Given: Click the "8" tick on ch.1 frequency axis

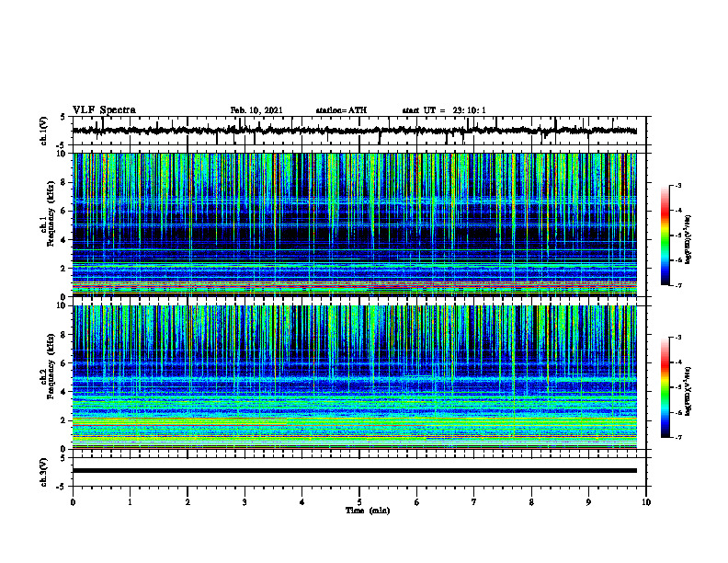Looking at the screenshot, I should point(64,182).
